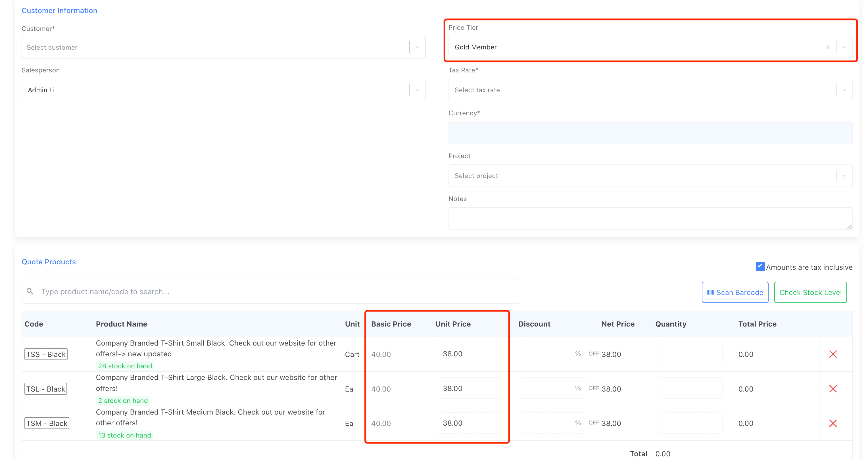This screenshot has width=868, height=460.
Task: Toggle Amounts are tax inclusive checkbox
Action: click(759, 266)
